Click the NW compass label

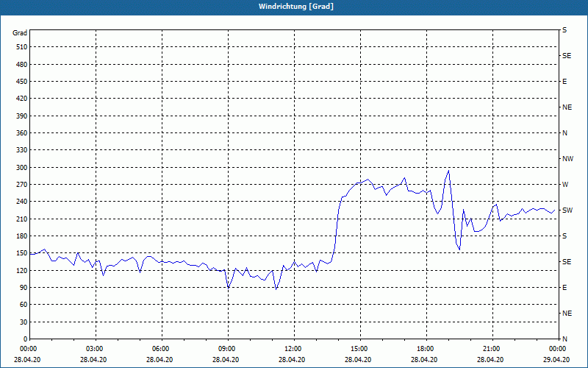pos(567,159)
